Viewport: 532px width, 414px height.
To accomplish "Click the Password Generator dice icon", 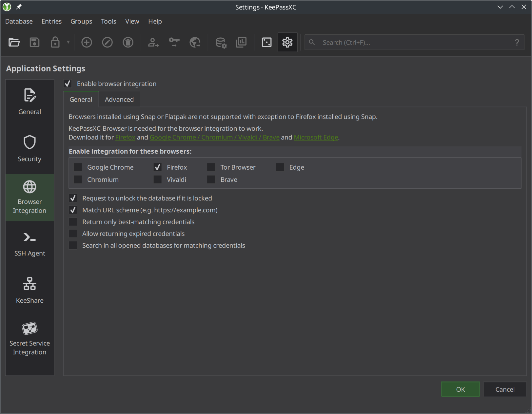I will pyautogui.click(x=266, y=42).
